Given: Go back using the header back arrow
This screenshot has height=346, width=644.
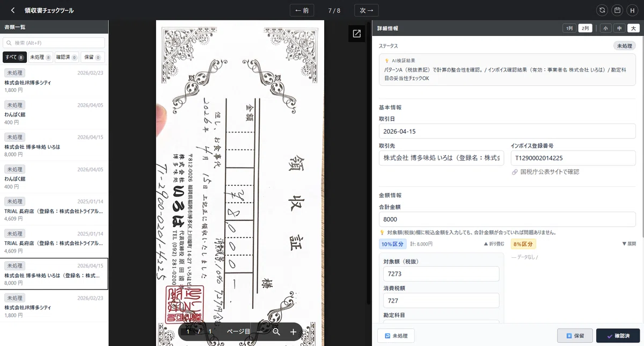Looking at the screenshot, I should 13,10.
